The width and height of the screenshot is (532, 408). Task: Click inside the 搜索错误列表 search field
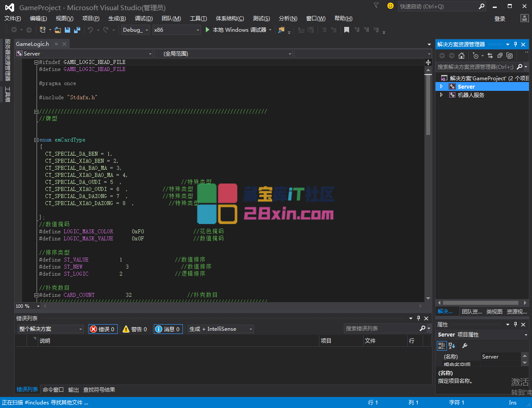pyautogui.click(x=381, y=329)
